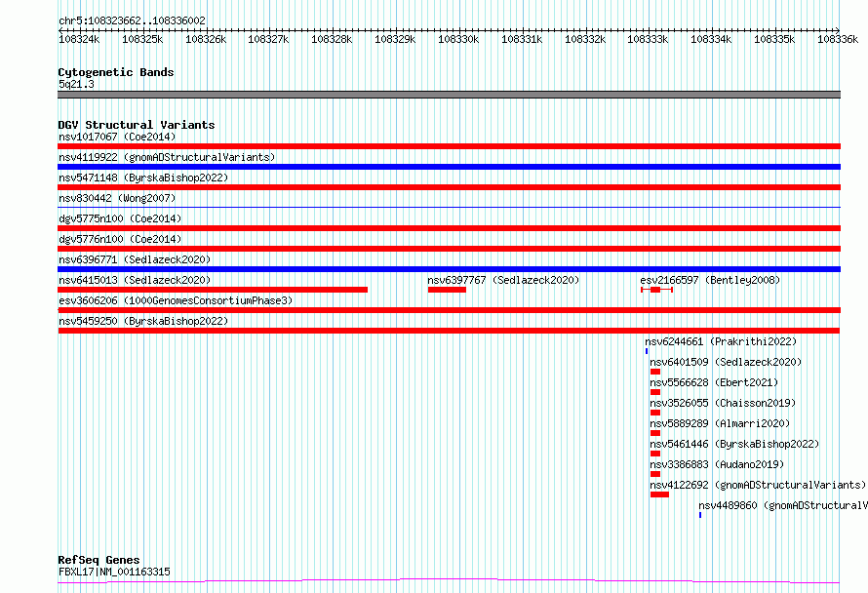Click the blue nsv4119922 variant bar

(449, 167)
